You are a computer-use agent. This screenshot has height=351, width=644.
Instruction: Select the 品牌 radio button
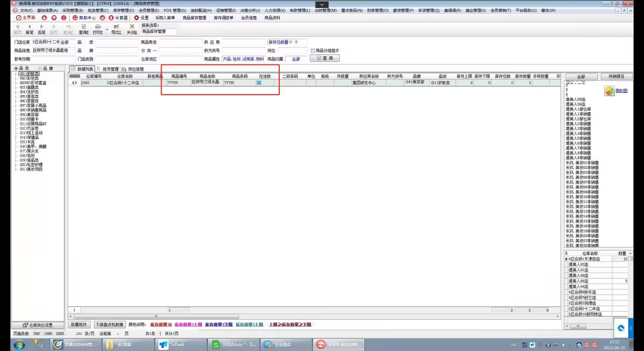click(40, 68)
